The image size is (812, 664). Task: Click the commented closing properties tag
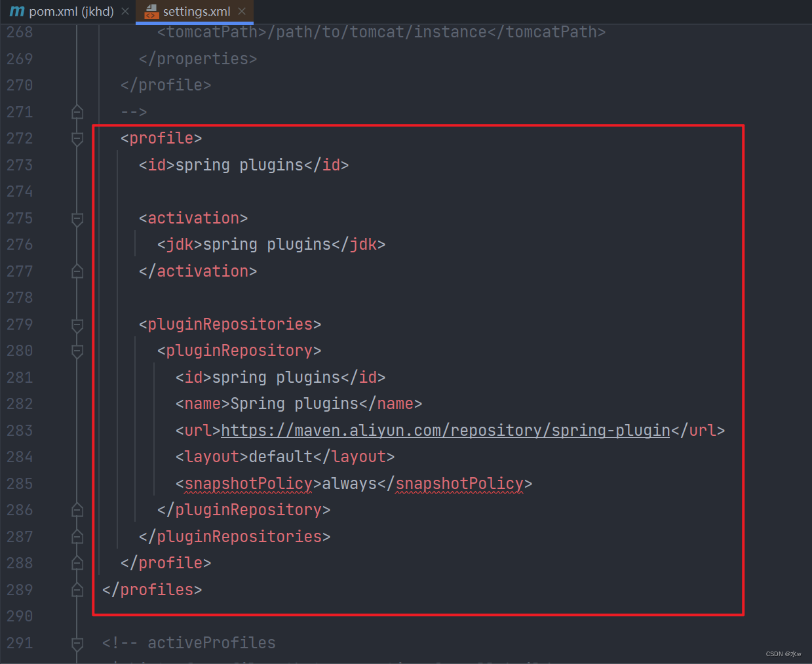tap(198, 59)
